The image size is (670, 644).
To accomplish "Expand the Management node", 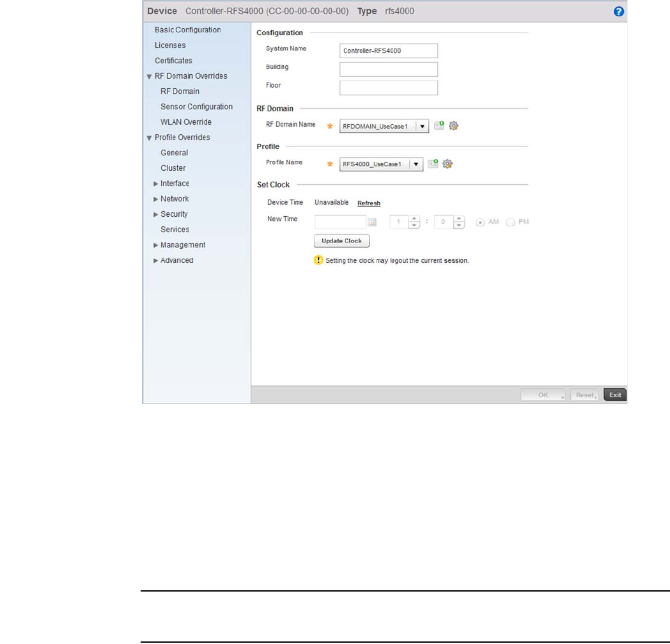I will click(155, 246).
